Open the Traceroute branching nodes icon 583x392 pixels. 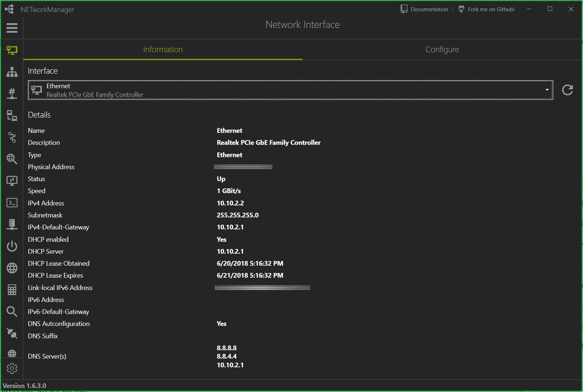coord(12,137)
